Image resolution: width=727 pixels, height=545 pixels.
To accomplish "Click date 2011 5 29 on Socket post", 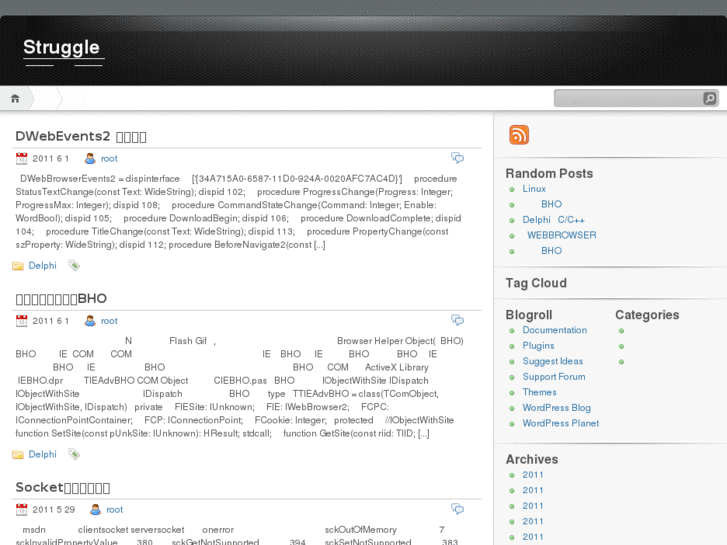I will point(53,510).
